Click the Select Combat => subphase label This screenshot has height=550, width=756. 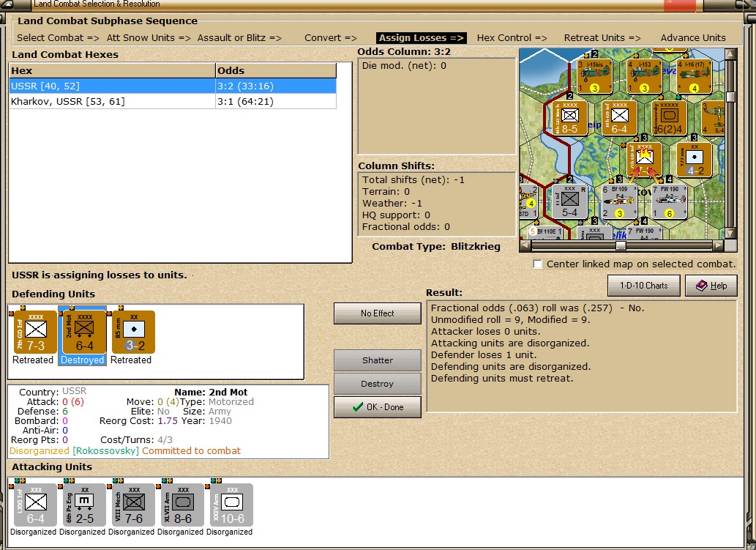(58, 37)
